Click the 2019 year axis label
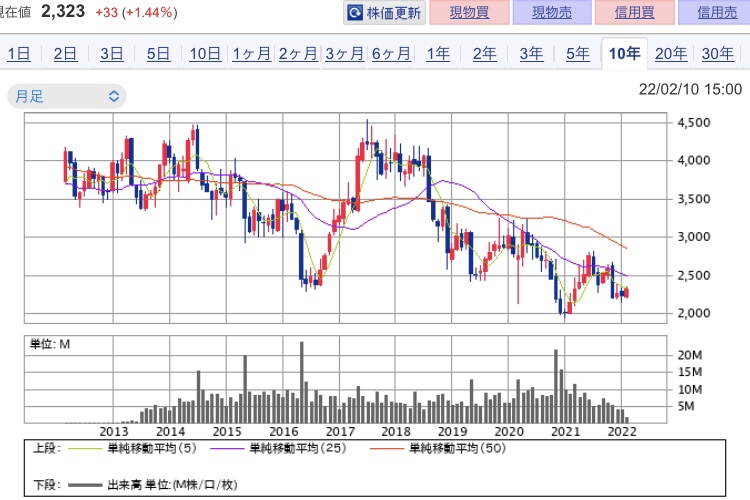The width and height of the screenshot is (750, 500). pyautogui.click(x=452, y=432)
